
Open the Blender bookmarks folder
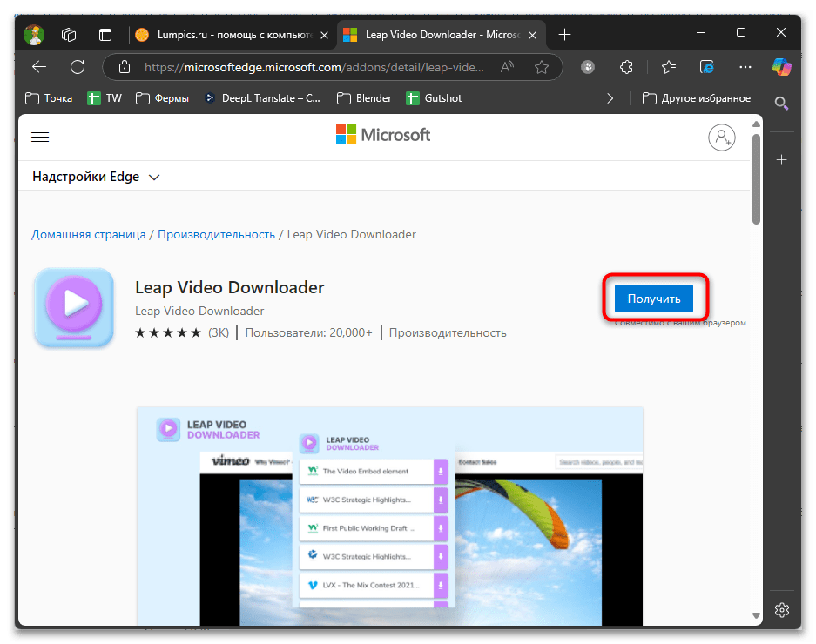click(x=364, y=98)
